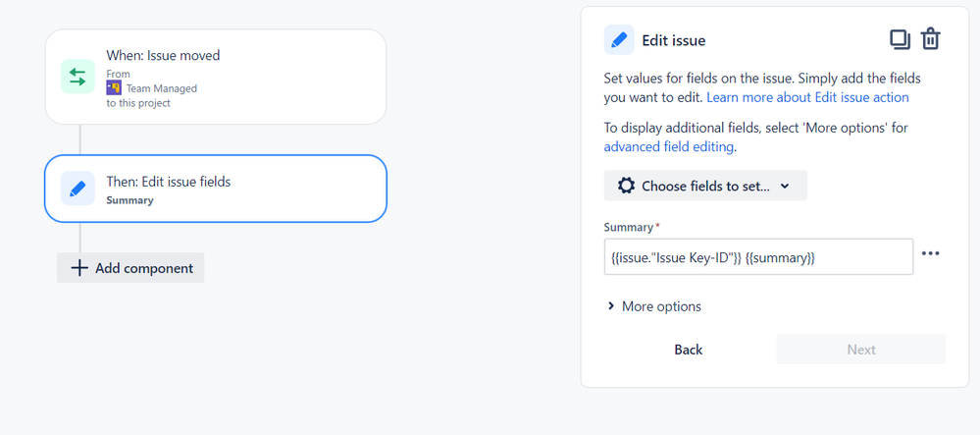The height and width of the screenshot is (435, 980).
Task: Open the Choose fields to set dropdown
Action: point(705,186)
